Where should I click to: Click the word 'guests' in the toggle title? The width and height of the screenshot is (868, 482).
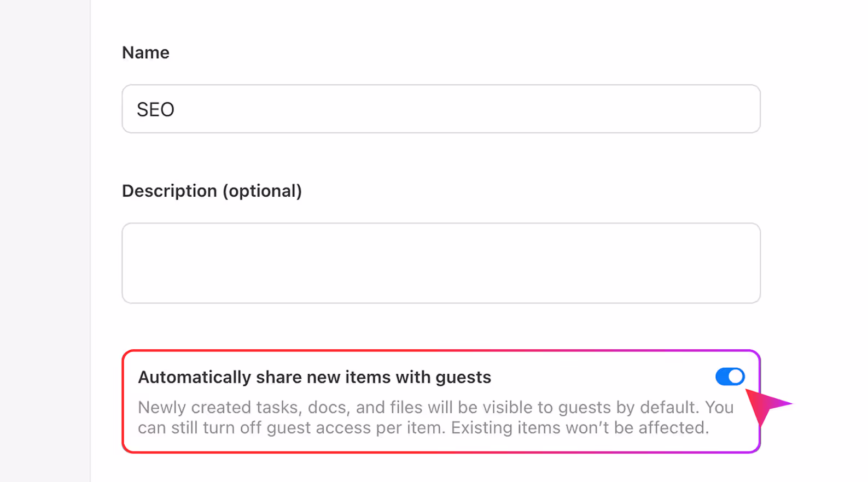point(464,377)
